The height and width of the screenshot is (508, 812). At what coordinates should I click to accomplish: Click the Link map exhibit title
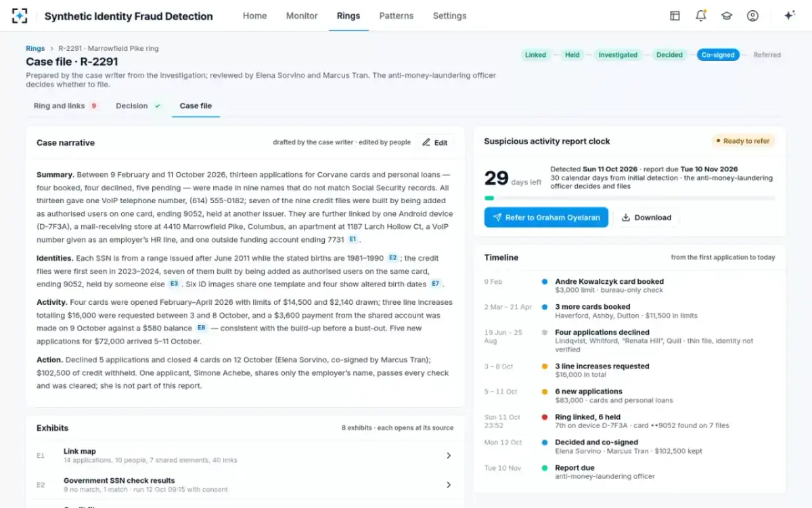80,451
